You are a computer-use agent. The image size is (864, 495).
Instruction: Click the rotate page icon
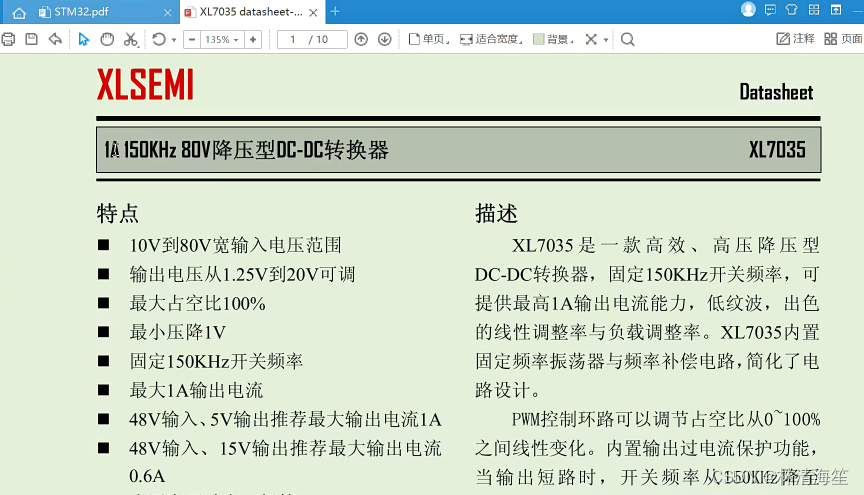click(x=159, y=39)
